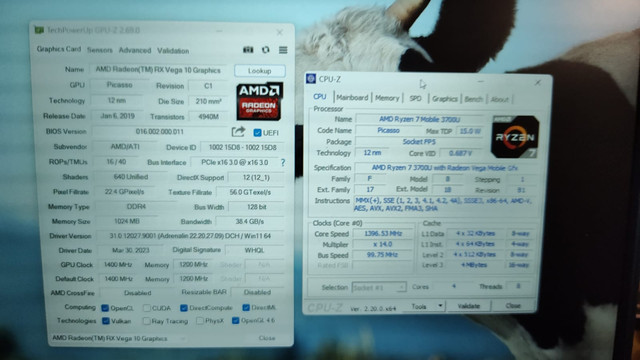This screenshot has width=640, height=360.
Task: Click the Ryzen 7 logo in CPU-Z
Action: click(x=515, y=137)
